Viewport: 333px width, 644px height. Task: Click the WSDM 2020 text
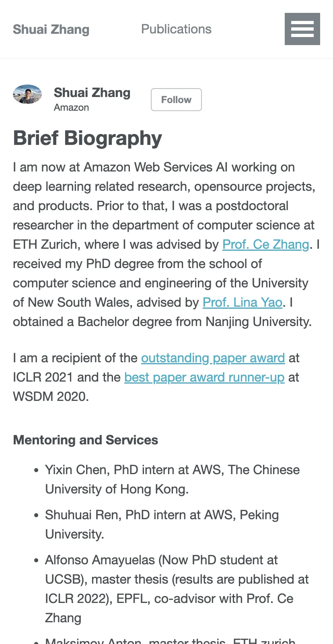point(51,396)
